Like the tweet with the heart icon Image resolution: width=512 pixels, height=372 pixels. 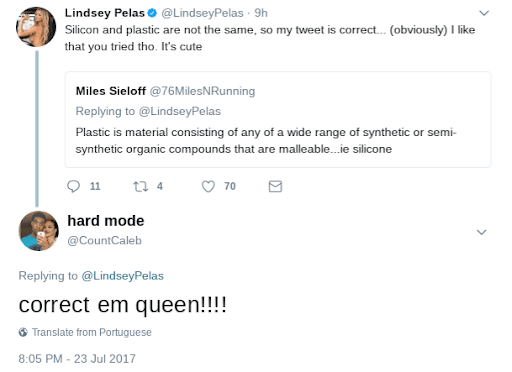tap(208, 186)
